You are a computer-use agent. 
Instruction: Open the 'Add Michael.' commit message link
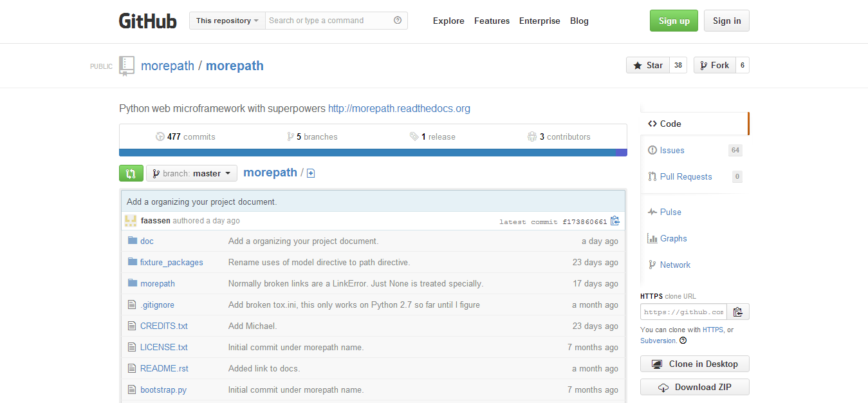click(252, 326)
